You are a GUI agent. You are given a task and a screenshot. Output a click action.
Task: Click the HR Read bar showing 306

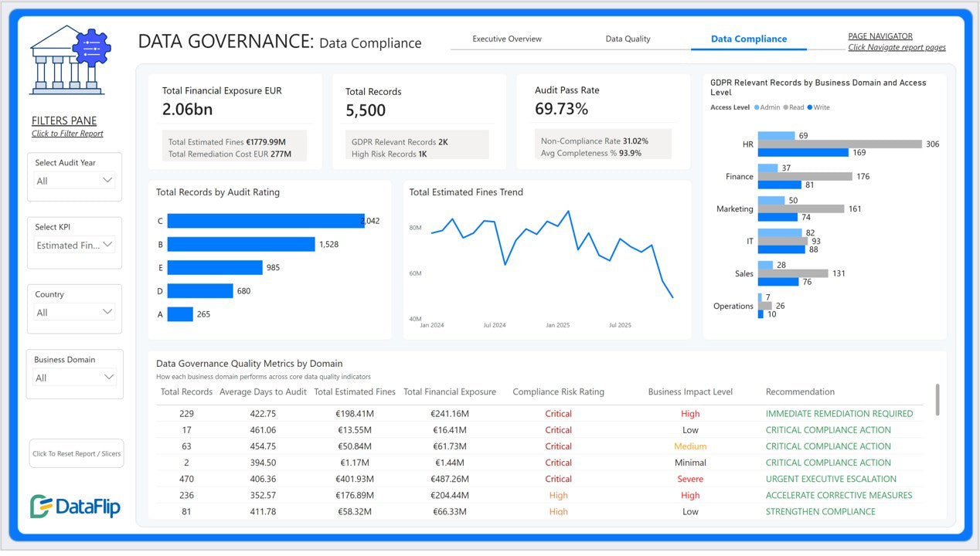point(839,144)
